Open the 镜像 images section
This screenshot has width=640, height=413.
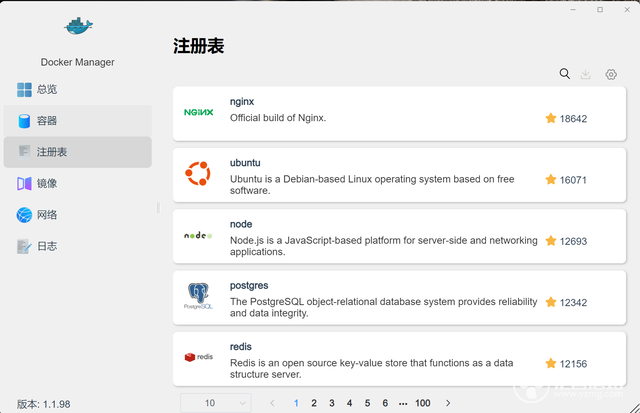(x=78, y=184)
